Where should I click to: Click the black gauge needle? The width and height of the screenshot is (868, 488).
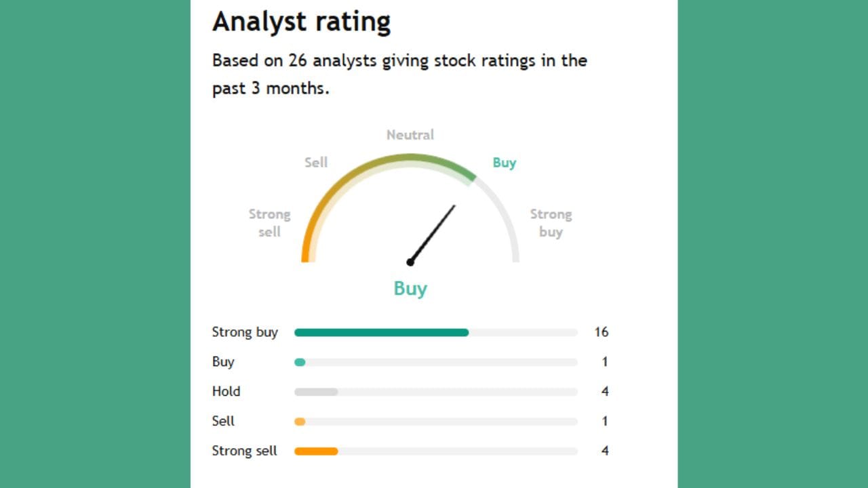(434, 231)
